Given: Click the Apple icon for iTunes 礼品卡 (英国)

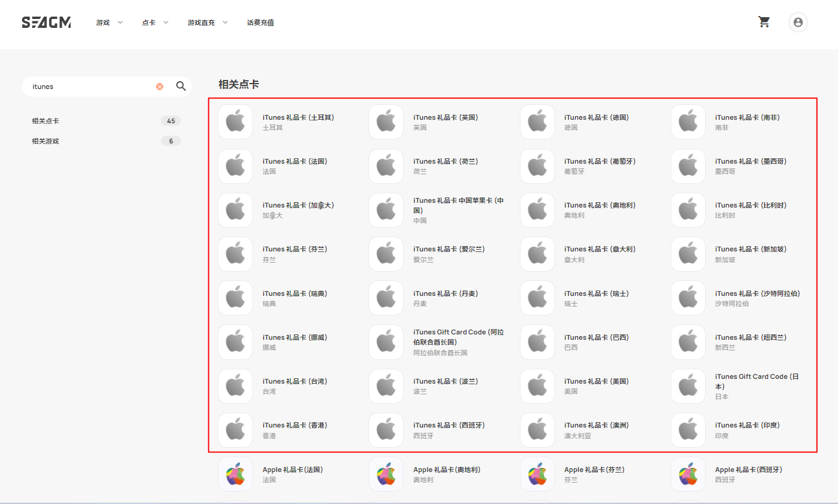Looking at the screenshot, I should [x=386, y=122].
